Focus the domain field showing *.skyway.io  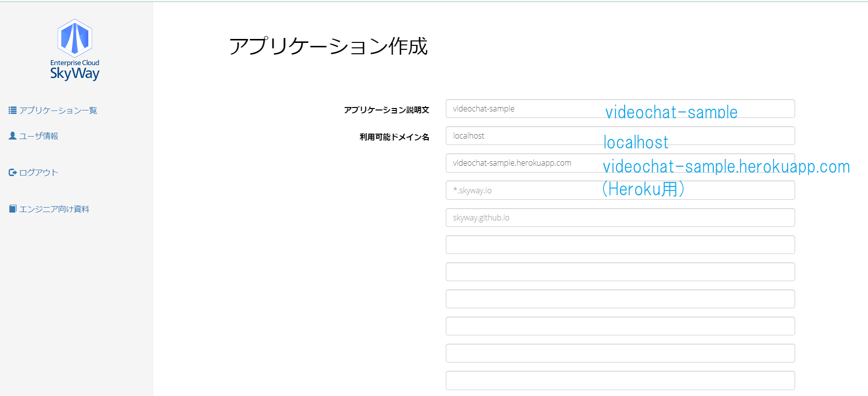pos(620,190)
